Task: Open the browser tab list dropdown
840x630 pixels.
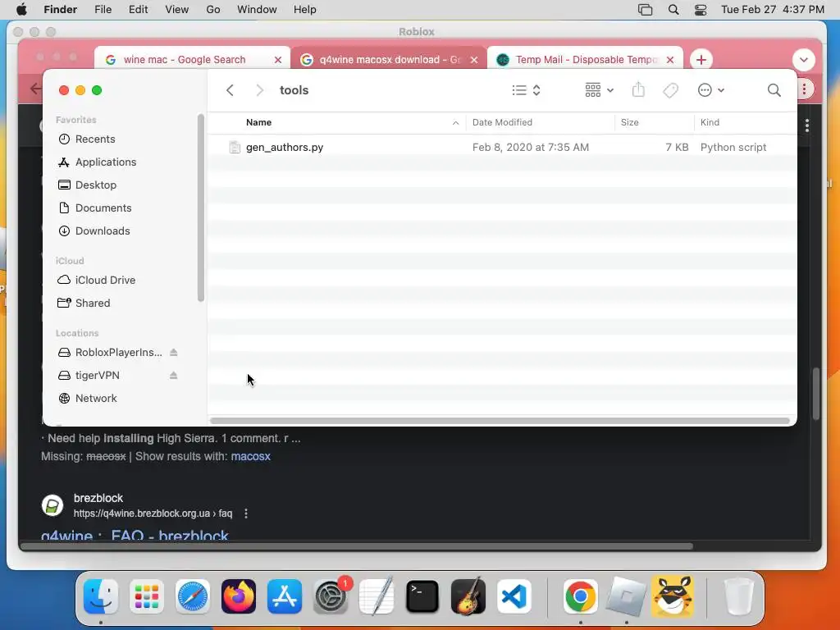Action: pyautogui.click(x=804, y=59)
